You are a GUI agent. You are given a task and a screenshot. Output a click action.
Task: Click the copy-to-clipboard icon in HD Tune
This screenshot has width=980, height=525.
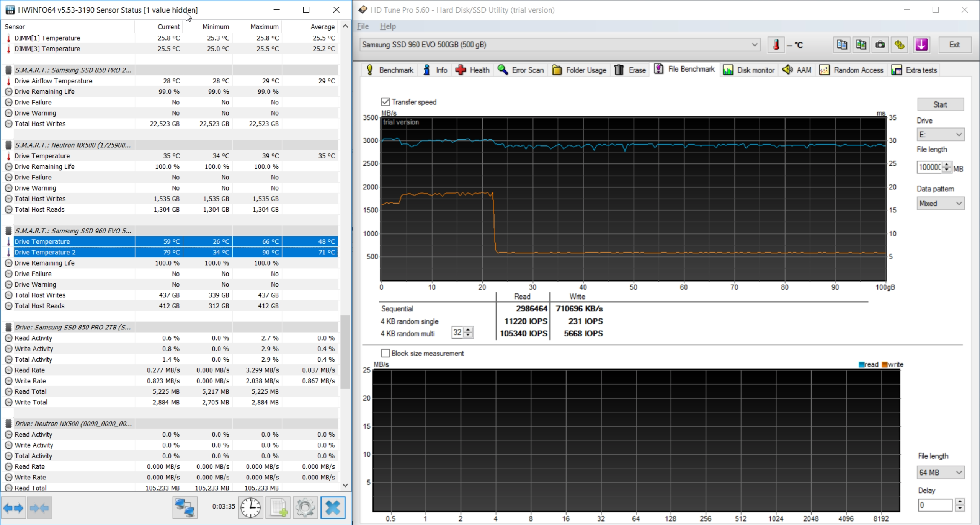tap(841, 45)
